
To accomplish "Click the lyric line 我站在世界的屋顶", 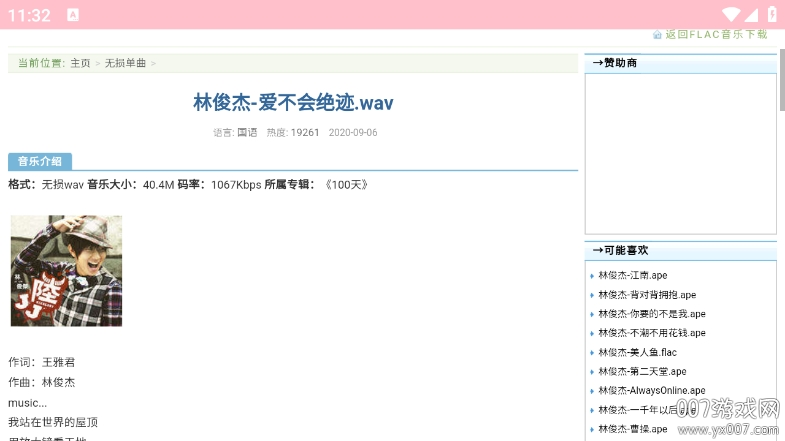I will click(53, 422).
